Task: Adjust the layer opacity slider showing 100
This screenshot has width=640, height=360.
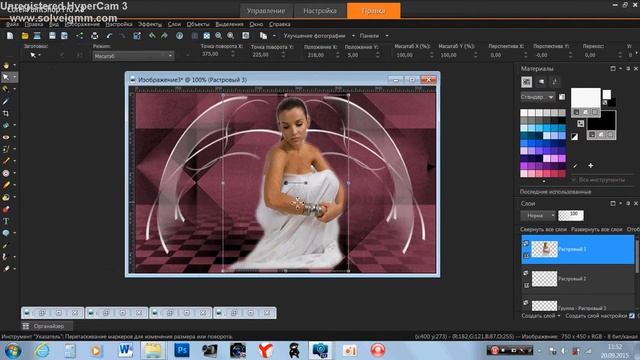Action: click(x=571, y=216)
